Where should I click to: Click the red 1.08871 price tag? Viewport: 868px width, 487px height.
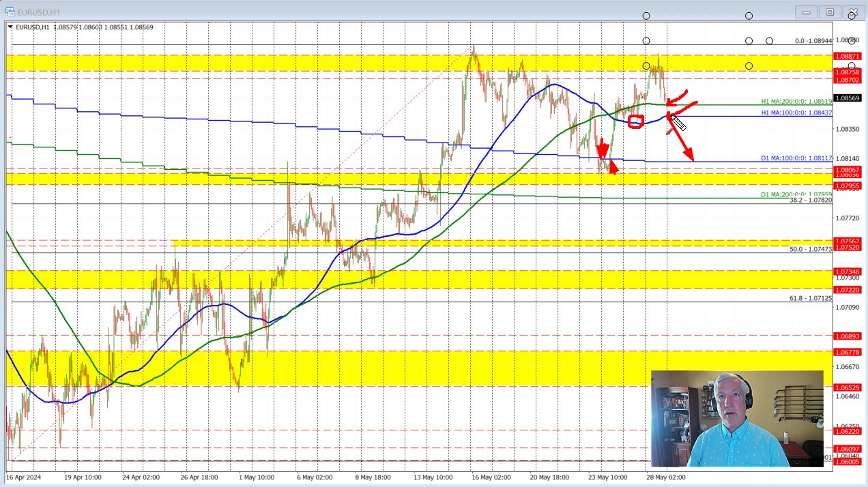click(848, 56)
